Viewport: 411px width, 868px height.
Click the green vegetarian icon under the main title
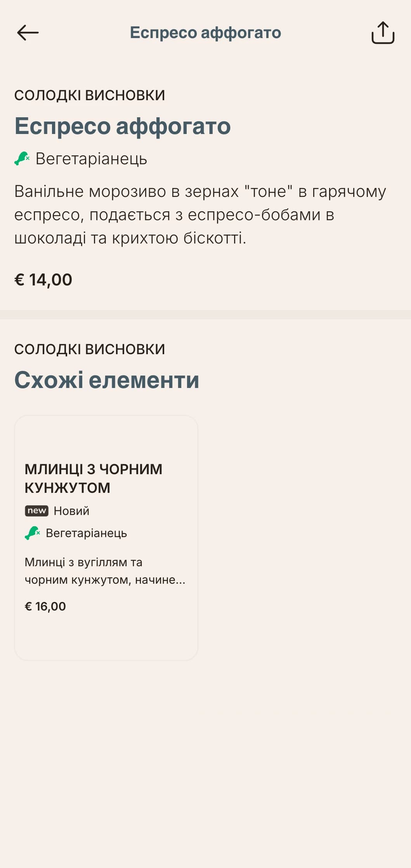coord(22,158)
